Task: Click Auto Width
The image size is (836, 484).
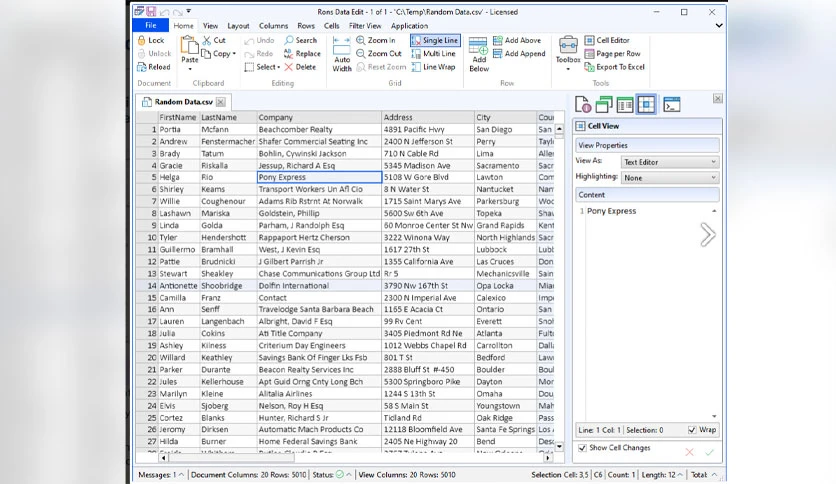Action: (342, 54)
